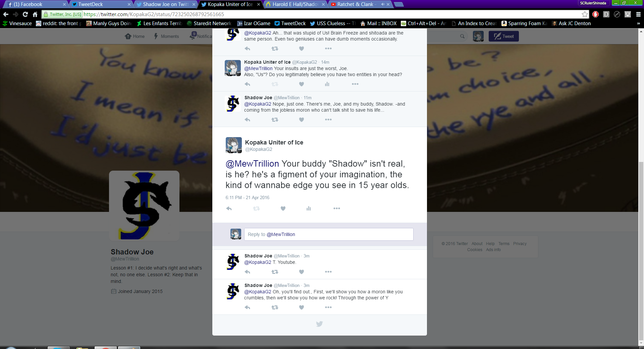The width and height of the screenshot is (644, 349).
Task: Click the address bar URL
Action: (x=154, y=14)
